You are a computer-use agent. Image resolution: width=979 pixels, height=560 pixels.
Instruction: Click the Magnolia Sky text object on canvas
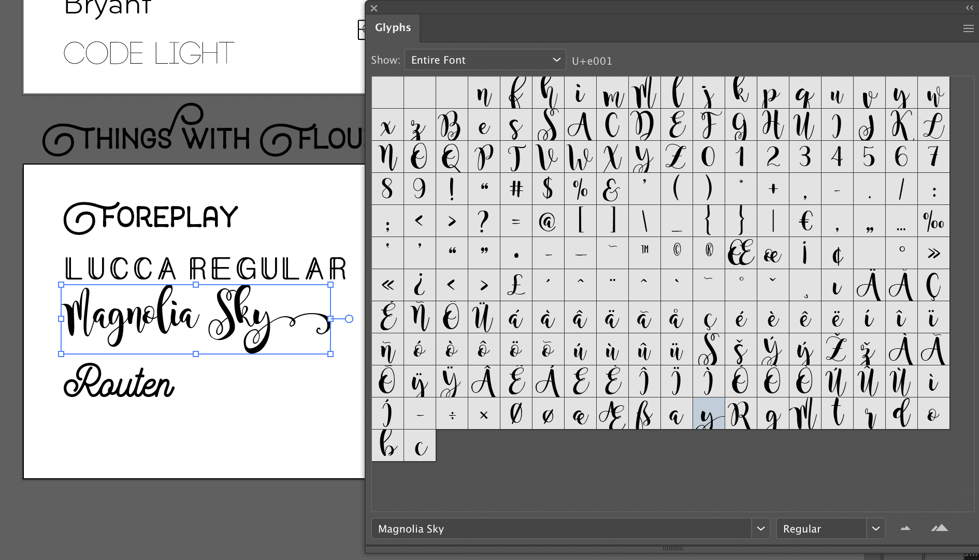[196, 319]
